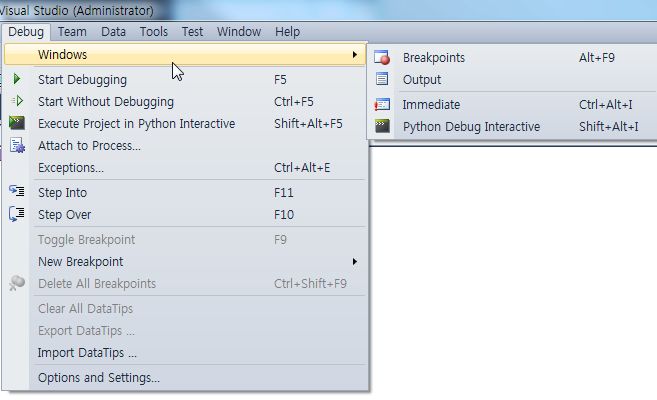Click the Shift+Alt+F5 shortcut text
Viewport: 657px width, 400px height.
(308, 124)
